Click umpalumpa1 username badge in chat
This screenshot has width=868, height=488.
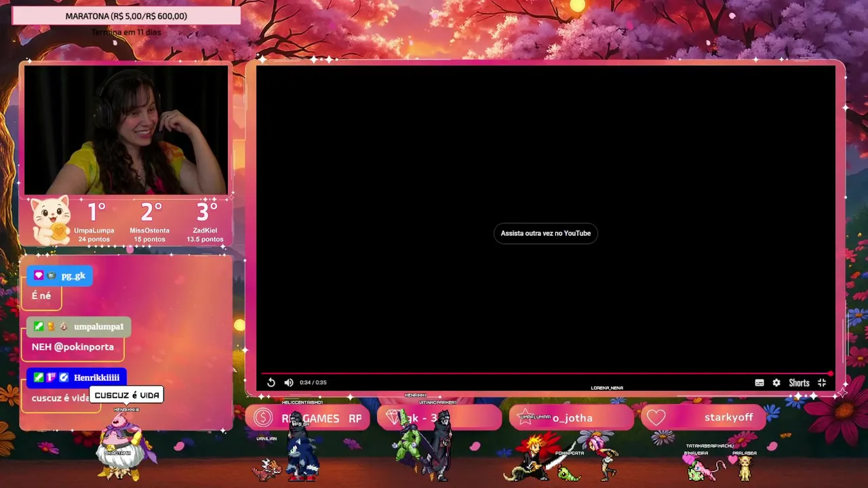79,327
